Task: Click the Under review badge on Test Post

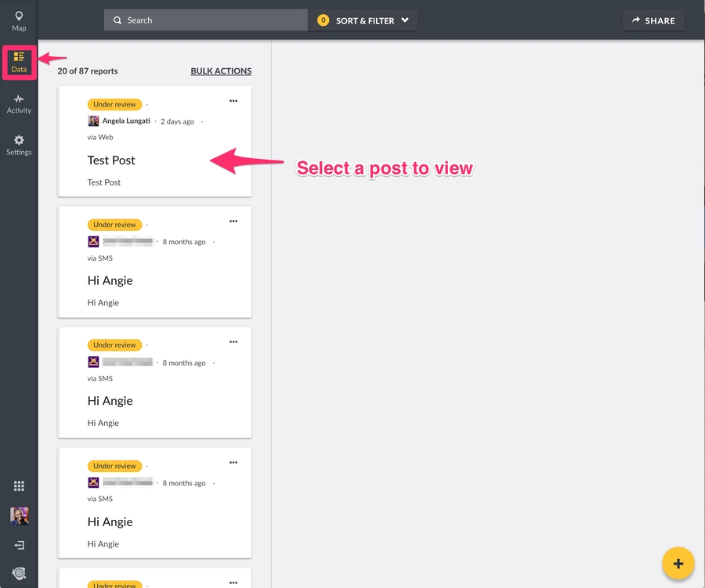Action: tap(114, 104)
